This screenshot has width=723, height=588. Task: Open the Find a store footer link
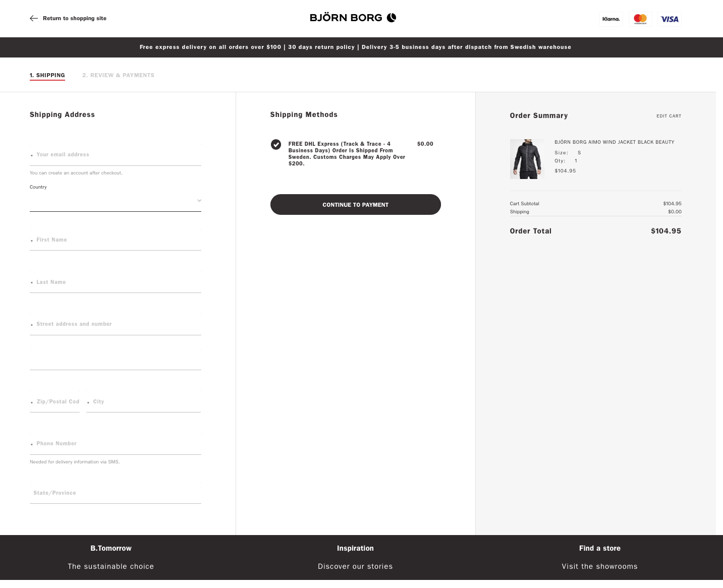600,548
